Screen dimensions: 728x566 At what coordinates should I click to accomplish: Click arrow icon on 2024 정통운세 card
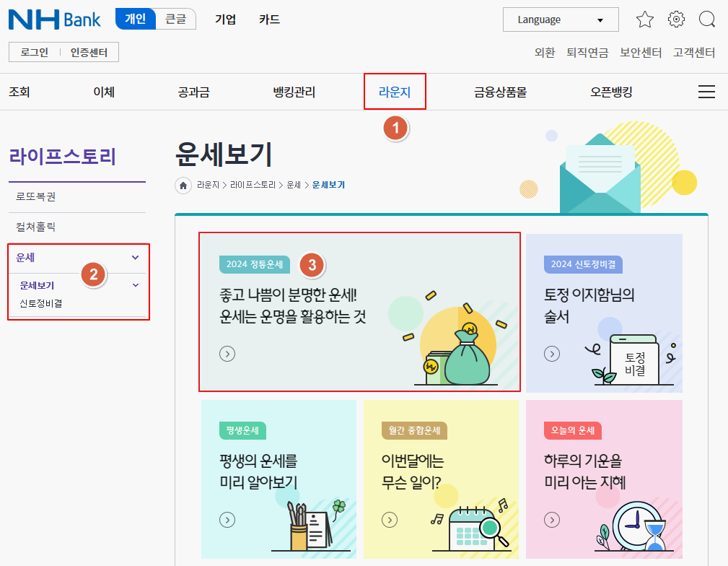tap(227, 354)
